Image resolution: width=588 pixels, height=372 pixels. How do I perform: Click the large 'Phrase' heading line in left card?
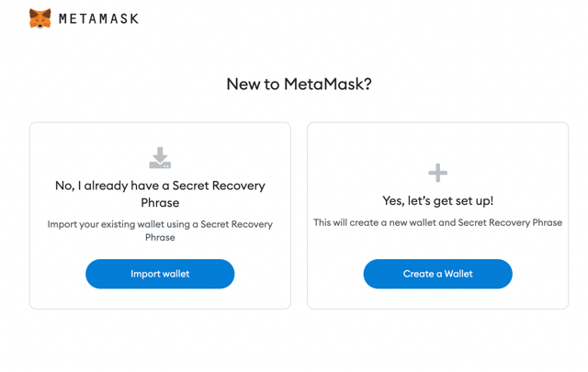click(160, 203)
